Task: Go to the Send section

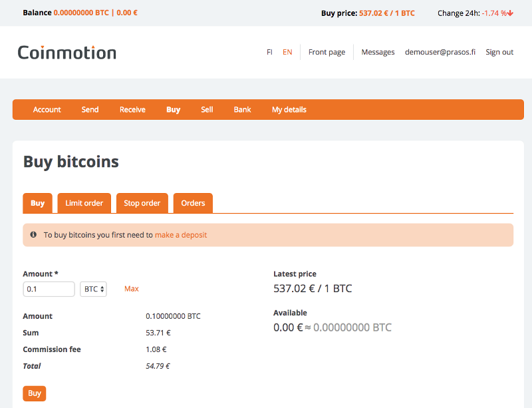Action: point(90,110)
